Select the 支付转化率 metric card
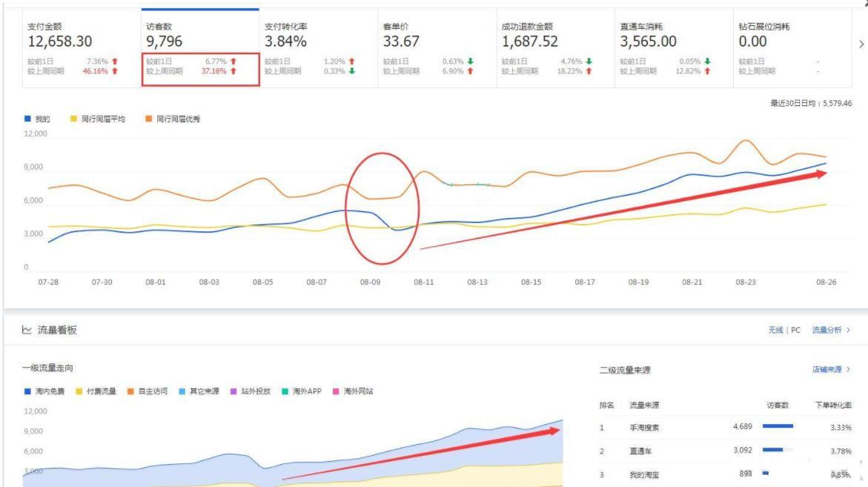Screen dimensions: 868x487 (x=319, y=48)
